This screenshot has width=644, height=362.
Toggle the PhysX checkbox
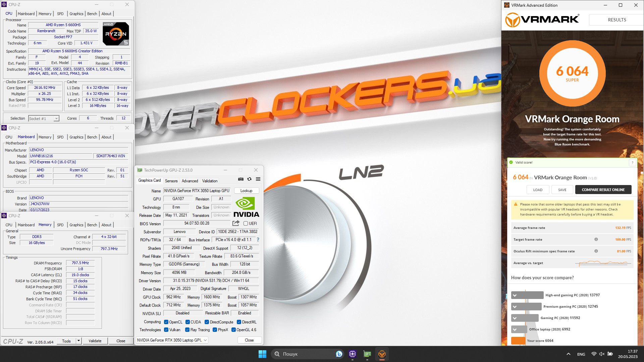pyautogui.click(x=215, y=330)
